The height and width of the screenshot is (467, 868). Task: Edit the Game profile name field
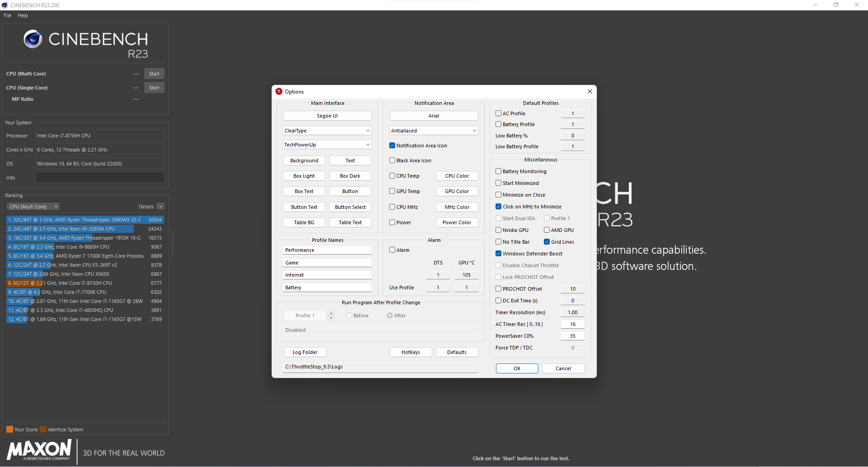(327, 263)
